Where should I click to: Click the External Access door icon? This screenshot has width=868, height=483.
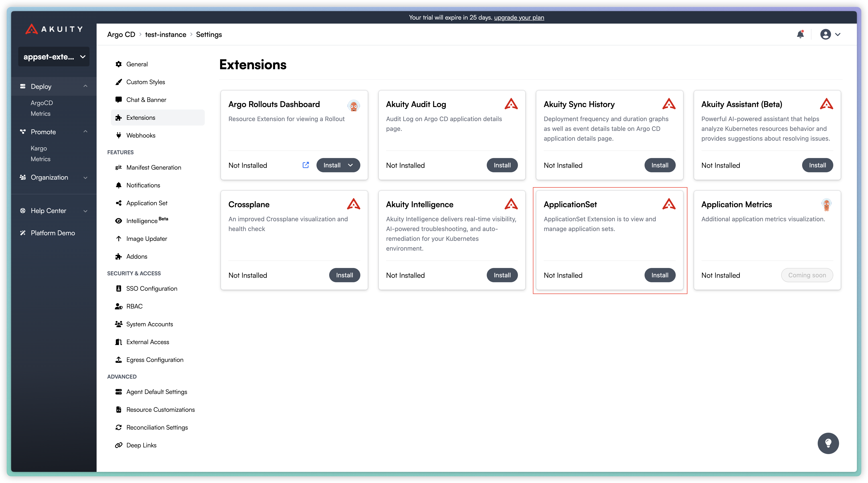pyautogui.click(x=119, y=342)
